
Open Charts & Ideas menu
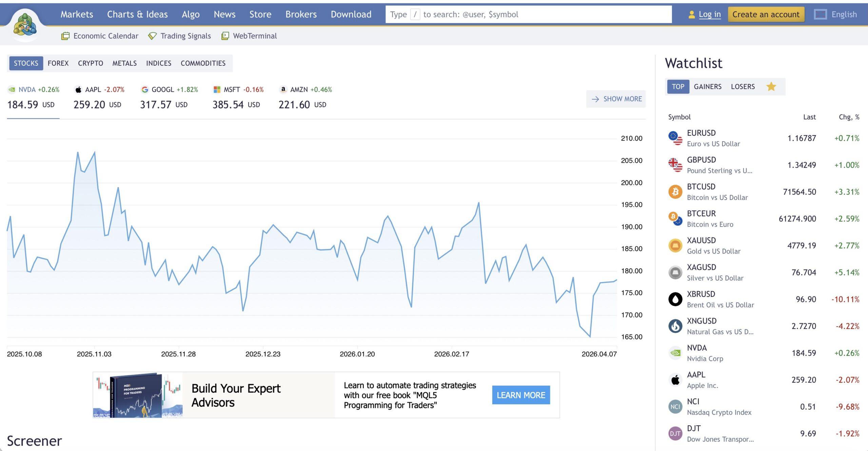(137, 14)
